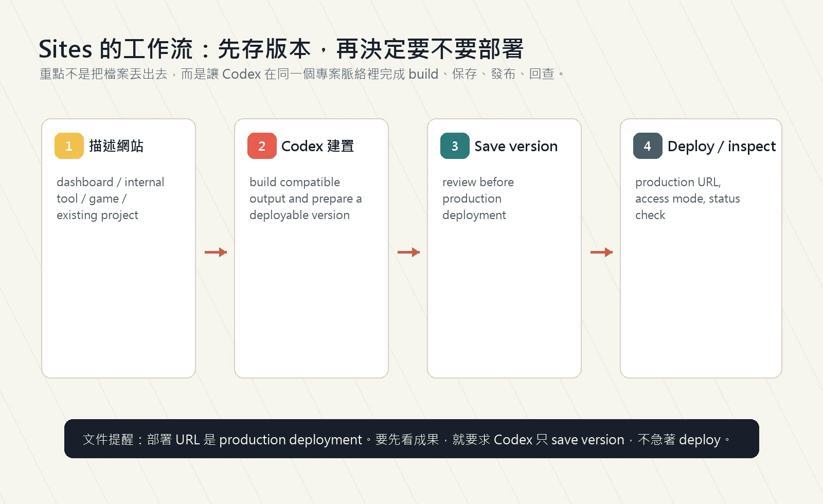The width and height of the screenshot is (823, 504).
Task: Click the empty area of the Save version card
Action: [504, 303]
